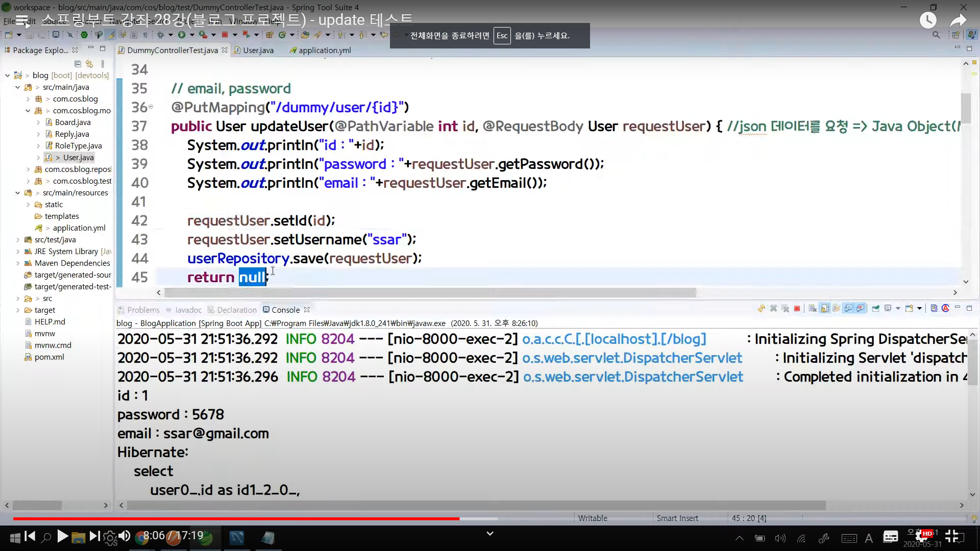The height and width of the screenshot is (551, 980).
Task: Click the previous video button
Action: (x=30, y=536)
